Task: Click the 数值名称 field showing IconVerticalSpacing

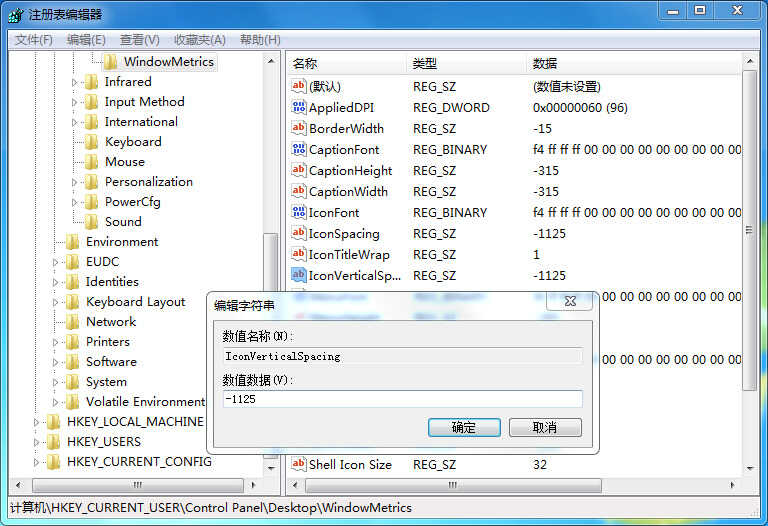Action: point(402,356)
